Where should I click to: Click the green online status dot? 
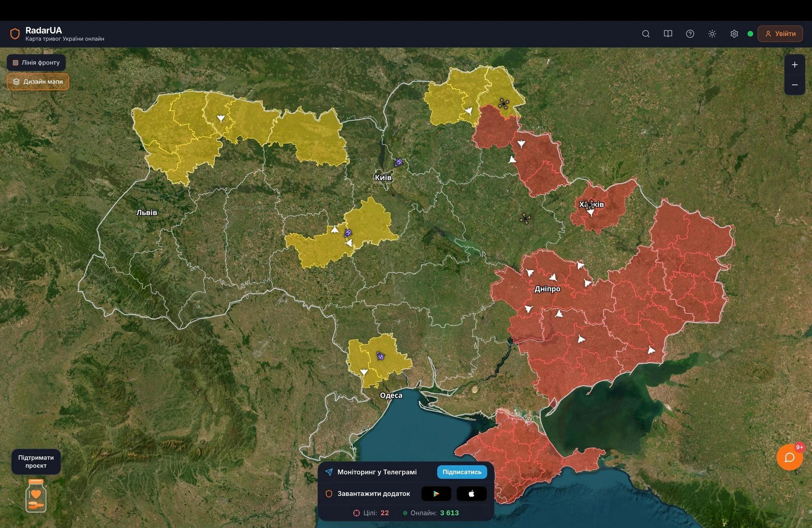tap(750, 34)
